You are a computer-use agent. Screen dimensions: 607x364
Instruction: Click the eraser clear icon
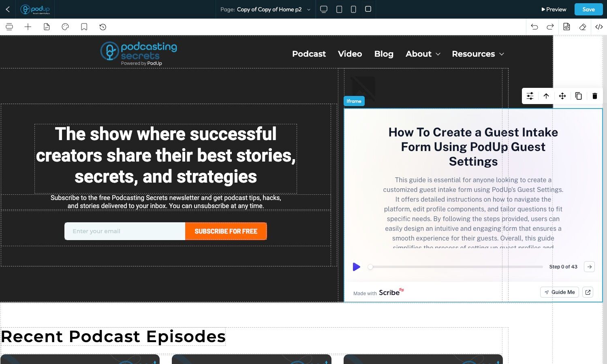pyautogui.click(x=583, y=27)
